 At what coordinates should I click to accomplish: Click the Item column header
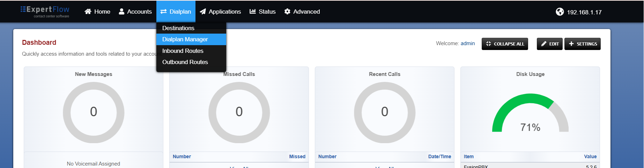coord(469,156)
